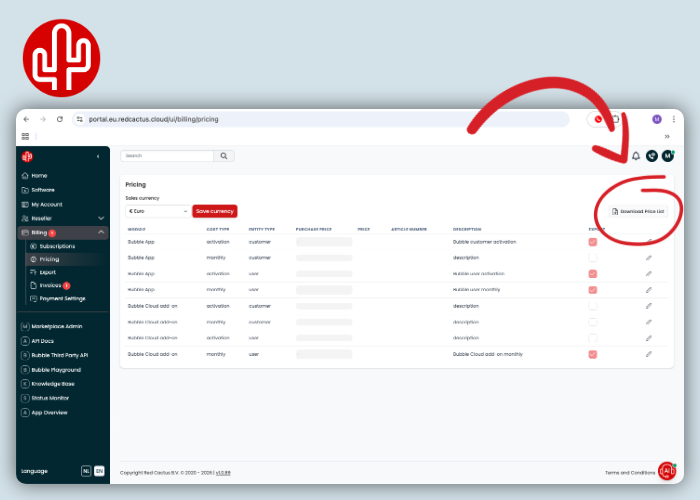Toggle export checkbox for Bubble user monthly

593,290
